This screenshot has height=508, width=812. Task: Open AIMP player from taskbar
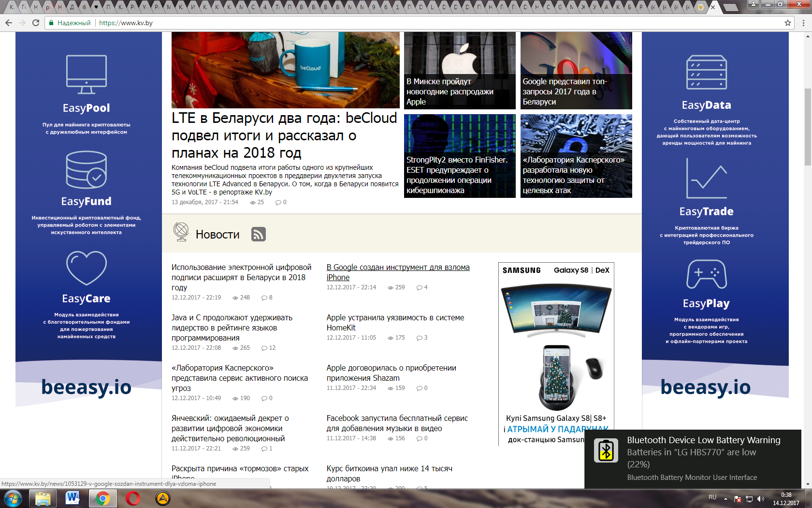162,498
